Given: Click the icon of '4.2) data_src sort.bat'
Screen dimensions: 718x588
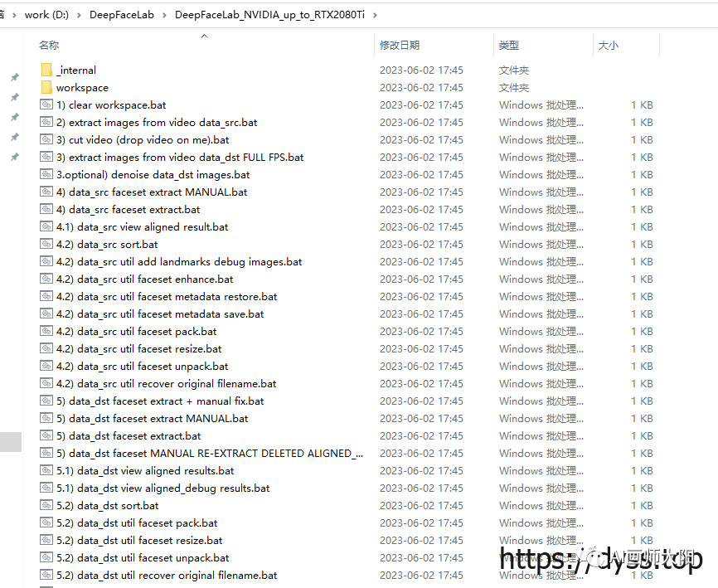Looking at the screenshot, I should 46,244.
